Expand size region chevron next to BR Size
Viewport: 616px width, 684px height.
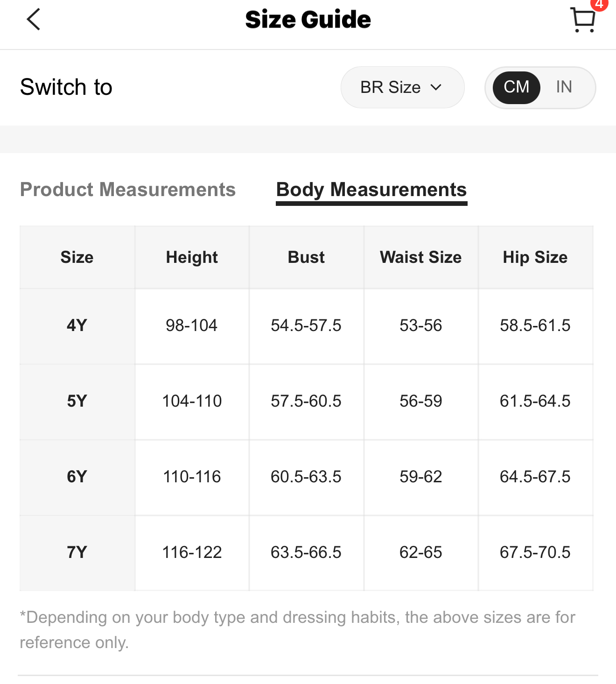[436, 87]
